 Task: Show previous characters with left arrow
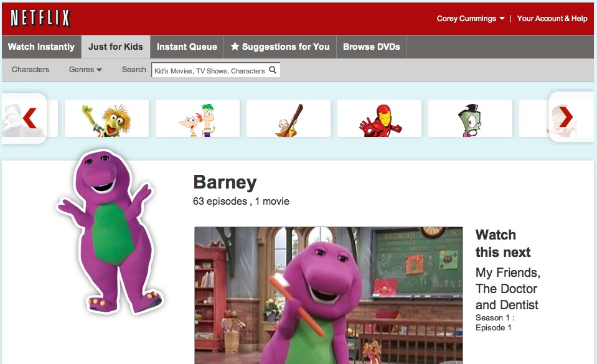point(29,118)
